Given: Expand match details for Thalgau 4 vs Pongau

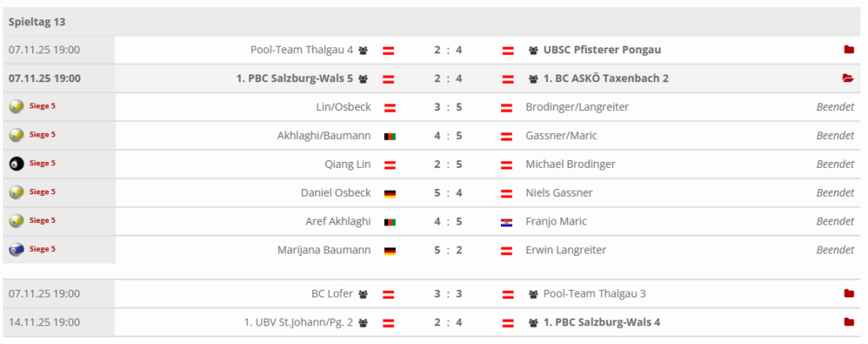Looking at the screenshot, I should tap(849, 50).
